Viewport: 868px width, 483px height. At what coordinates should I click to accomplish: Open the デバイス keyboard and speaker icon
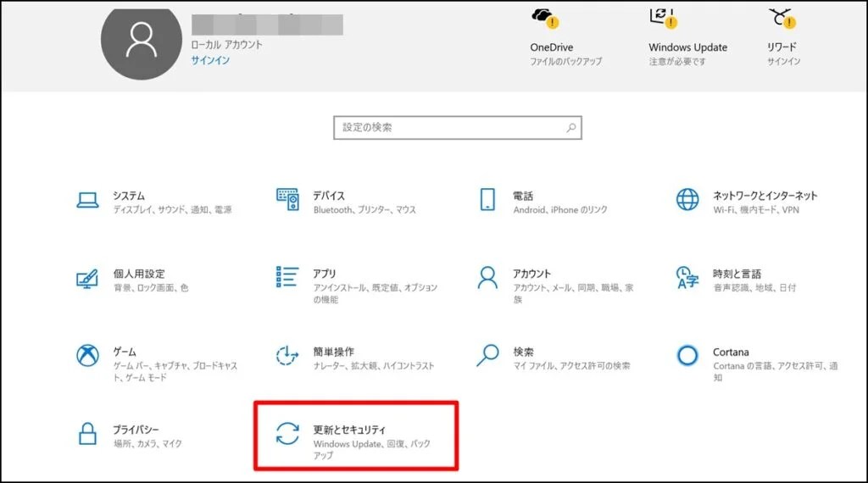pos(287,200)
